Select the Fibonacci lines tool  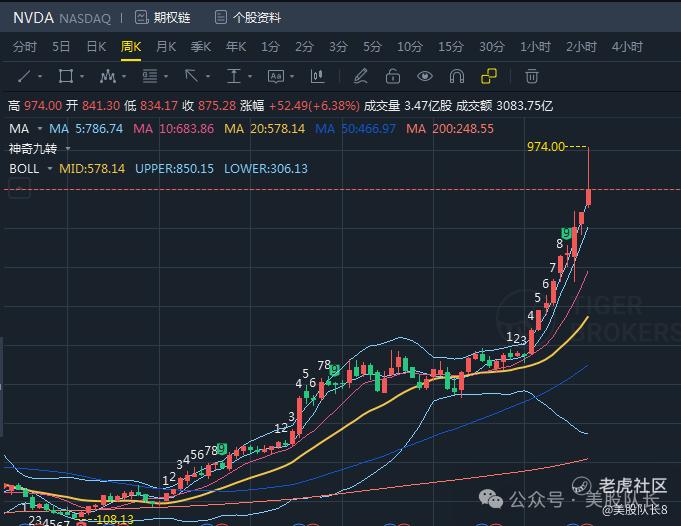[150, 76]
